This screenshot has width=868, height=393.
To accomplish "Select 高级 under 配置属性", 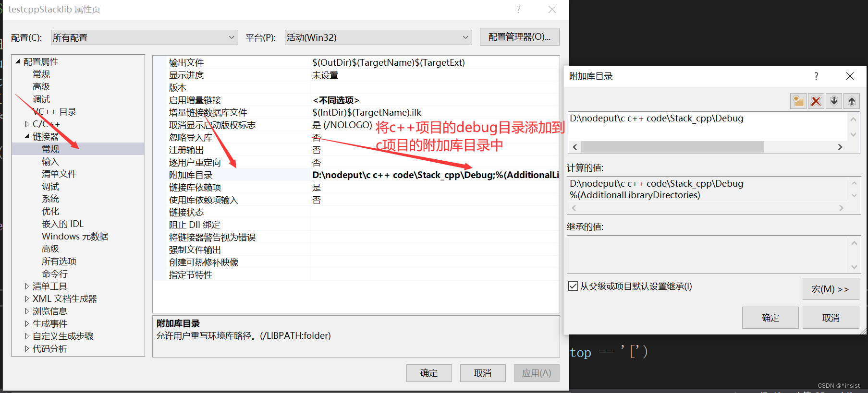I will coord(41,87).
